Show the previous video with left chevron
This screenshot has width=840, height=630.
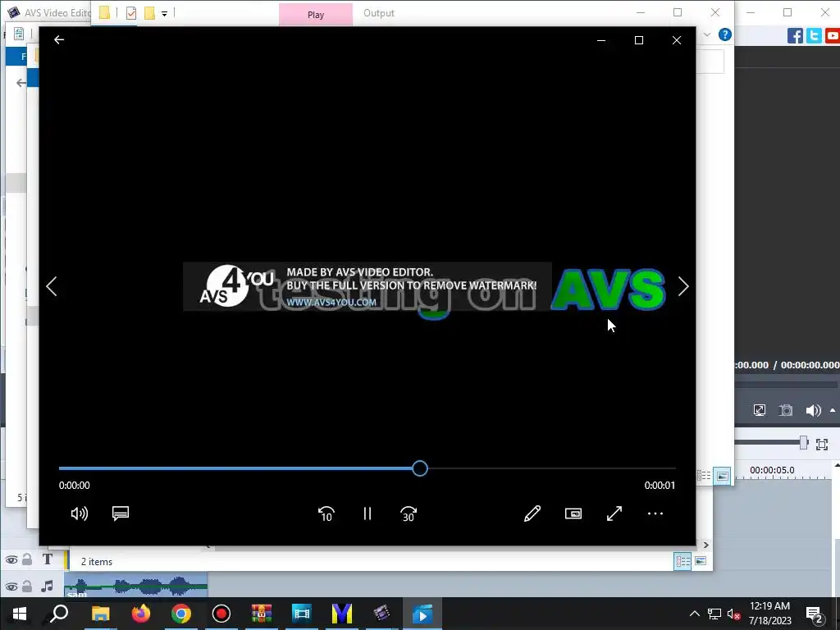[52, 286]
